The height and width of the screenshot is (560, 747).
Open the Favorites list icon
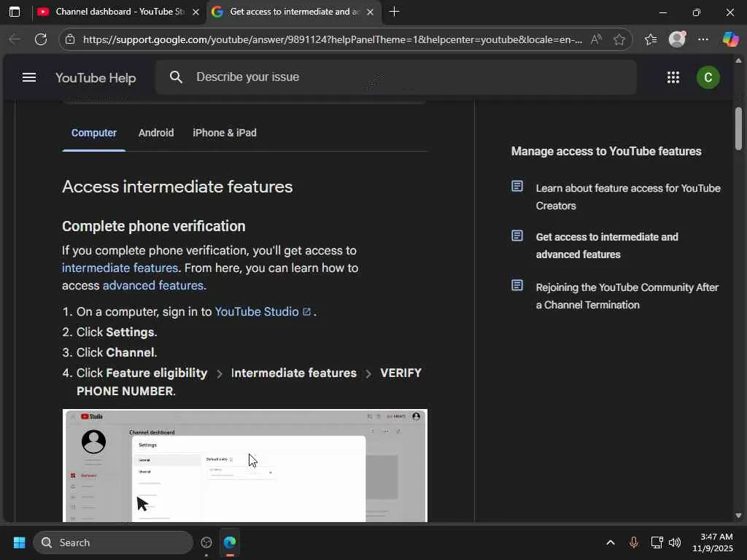point(651,39)
